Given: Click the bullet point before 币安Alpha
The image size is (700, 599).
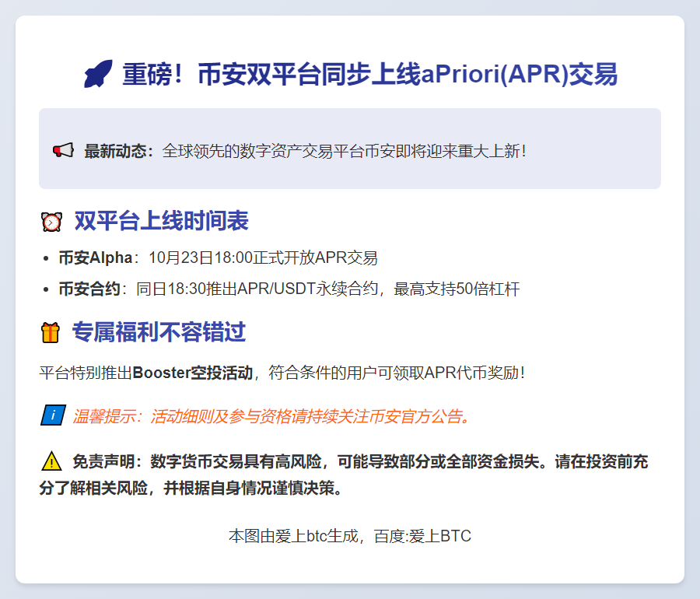Looking at the screenshot, I should [x=47, y=258].
